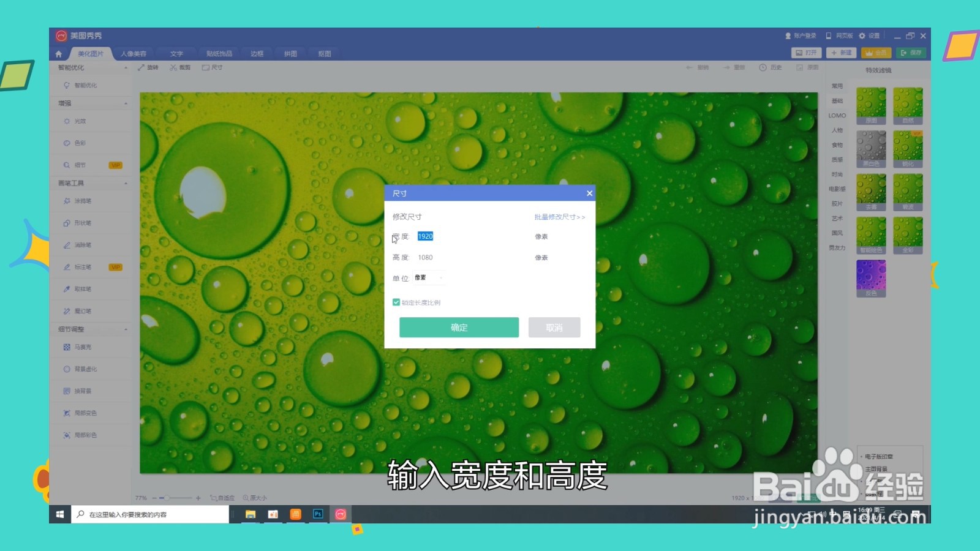
Task: Open 设置 settings gear
Action: [869, 36]
